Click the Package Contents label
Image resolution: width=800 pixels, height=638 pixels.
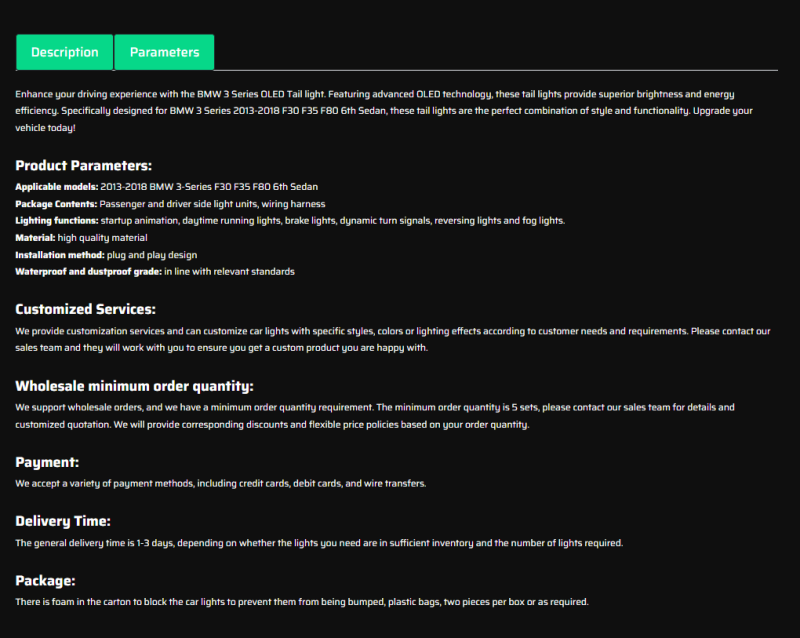55,204
